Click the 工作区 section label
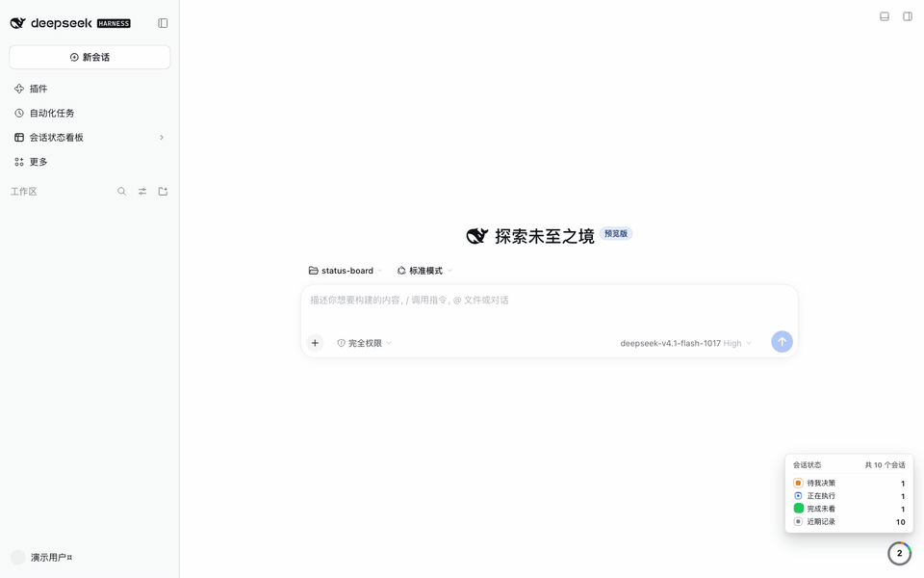This screenshot has height=578, width=924. point(23,191)
